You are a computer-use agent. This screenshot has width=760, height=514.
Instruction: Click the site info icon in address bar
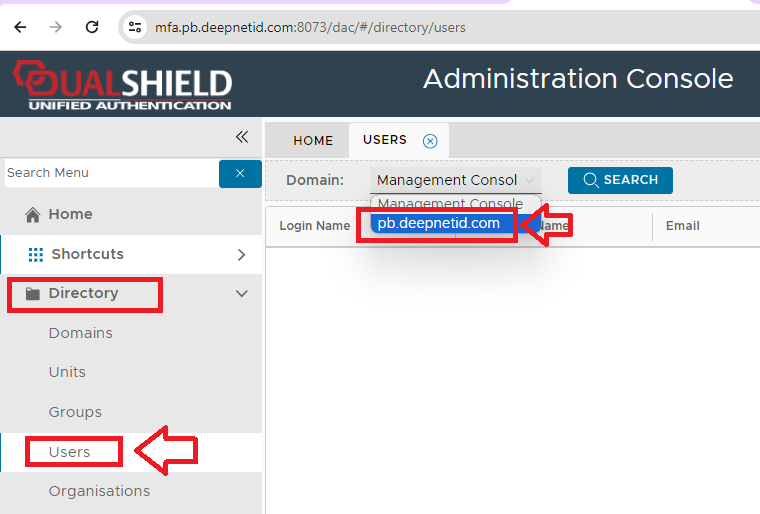coord(135,27)
